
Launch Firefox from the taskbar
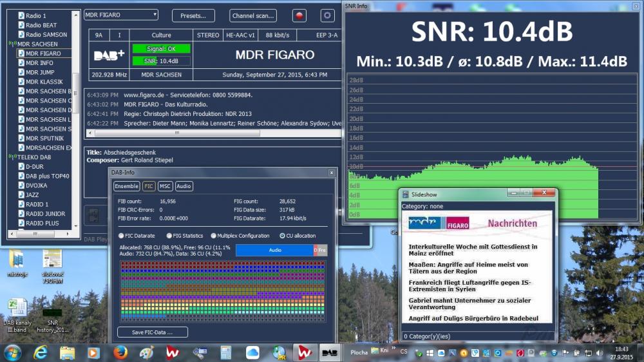point(120,352)
